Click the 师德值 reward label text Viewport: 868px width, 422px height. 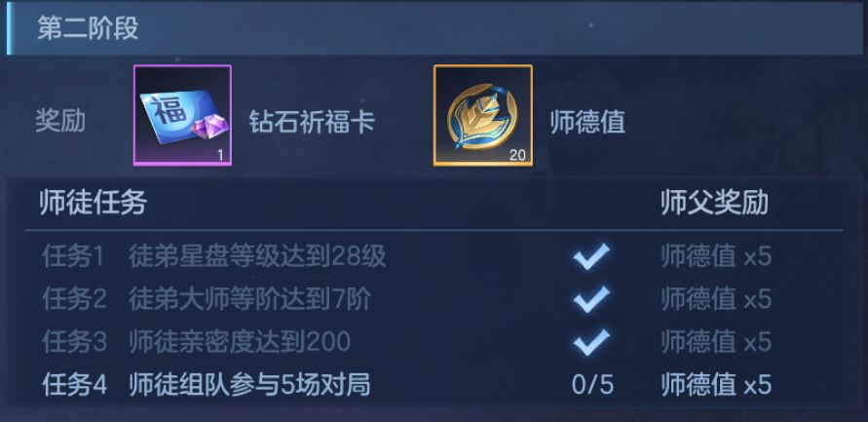587,121
